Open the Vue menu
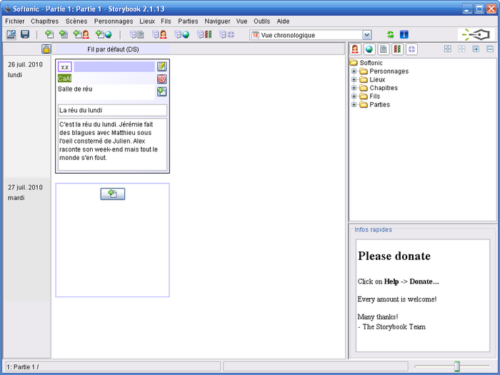The width and height of the screenshot is (500, 375). point(242,21)
